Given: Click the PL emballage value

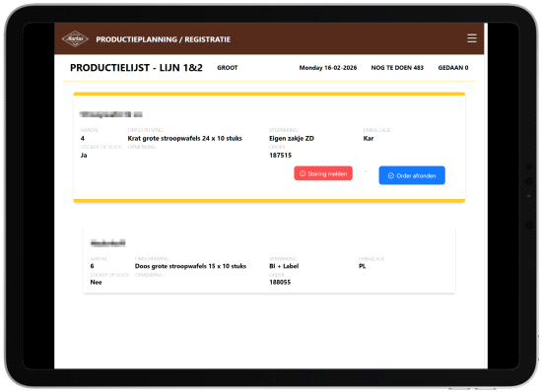Looking at the screenshot, I should tap(362, 266).
